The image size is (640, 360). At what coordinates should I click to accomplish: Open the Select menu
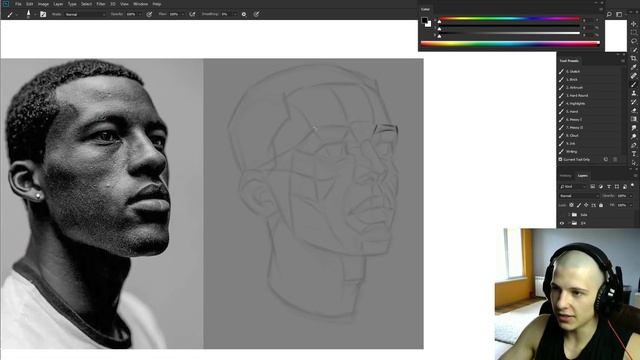click(x=86, y=4)
